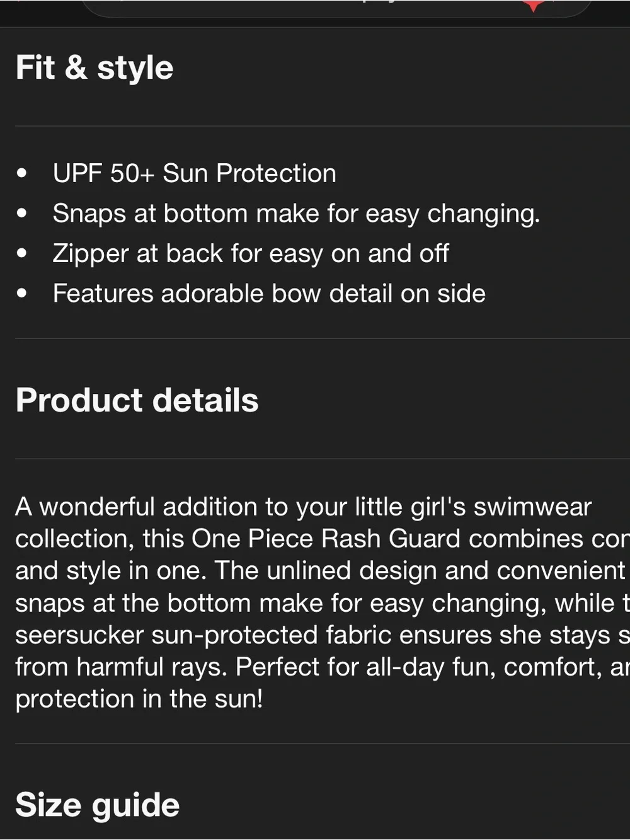Click the bullet dot beside Snaps line

[x=23, y=214]
